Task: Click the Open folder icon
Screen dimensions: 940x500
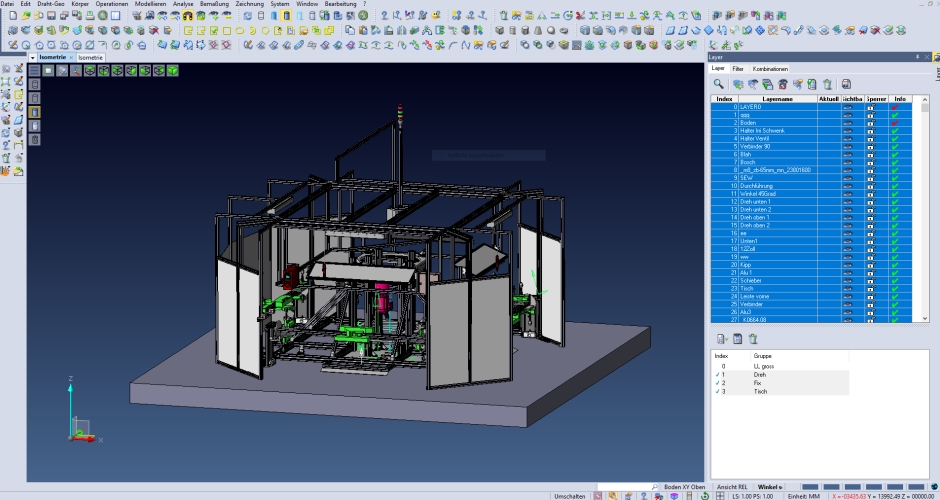Action: point(25,16)
